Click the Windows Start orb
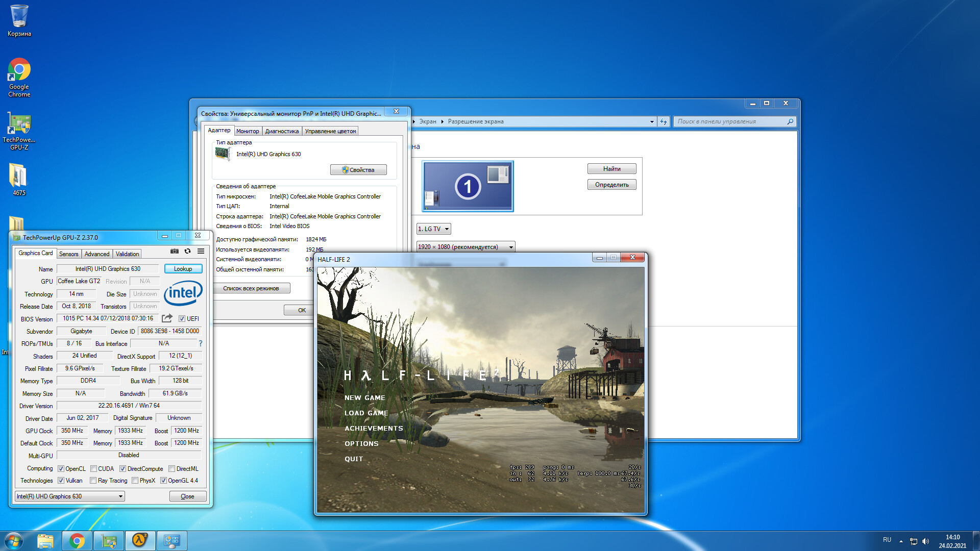 pos(14,541)
